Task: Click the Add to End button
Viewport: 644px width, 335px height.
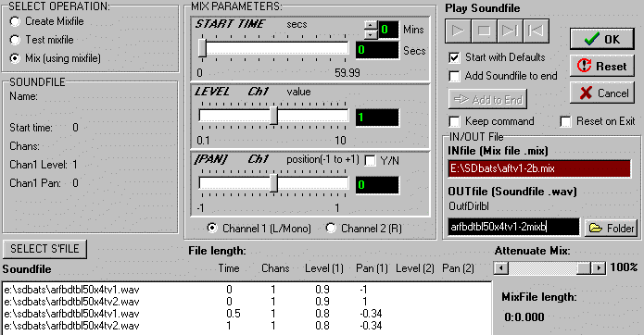Action: [x=487, y=99]
